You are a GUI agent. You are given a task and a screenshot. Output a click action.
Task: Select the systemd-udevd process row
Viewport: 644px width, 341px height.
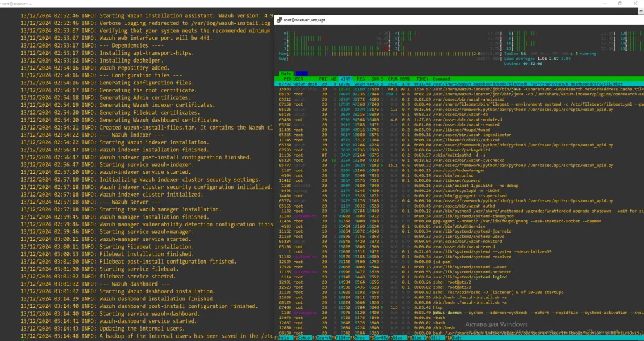click(459, 236)
